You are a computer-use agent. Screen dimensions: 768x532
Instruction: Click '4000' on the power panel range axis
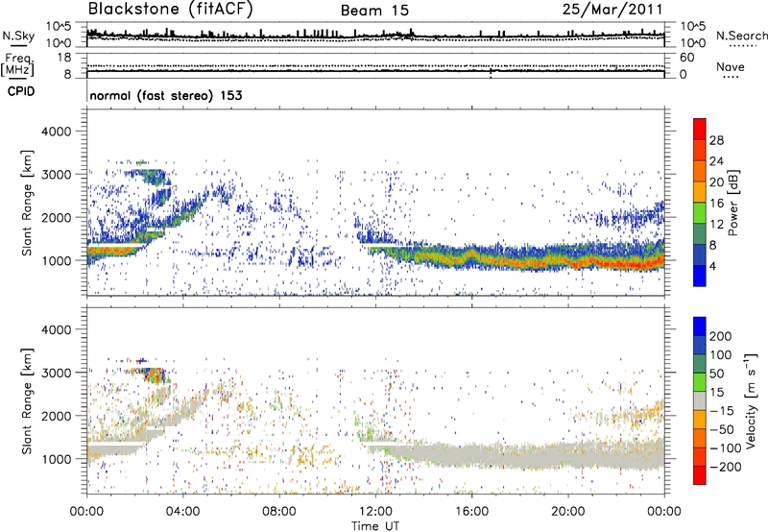56,132
